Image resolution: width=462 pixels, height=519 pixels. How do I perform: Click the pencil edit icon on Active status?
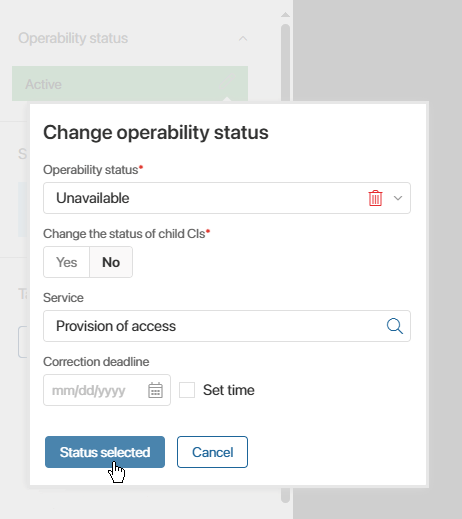pos(227,81)
